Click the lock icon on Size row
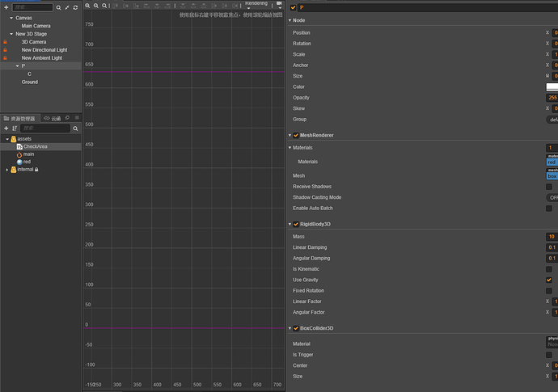The height and width of the screenshot is (392, 558). tap(547, 76)
